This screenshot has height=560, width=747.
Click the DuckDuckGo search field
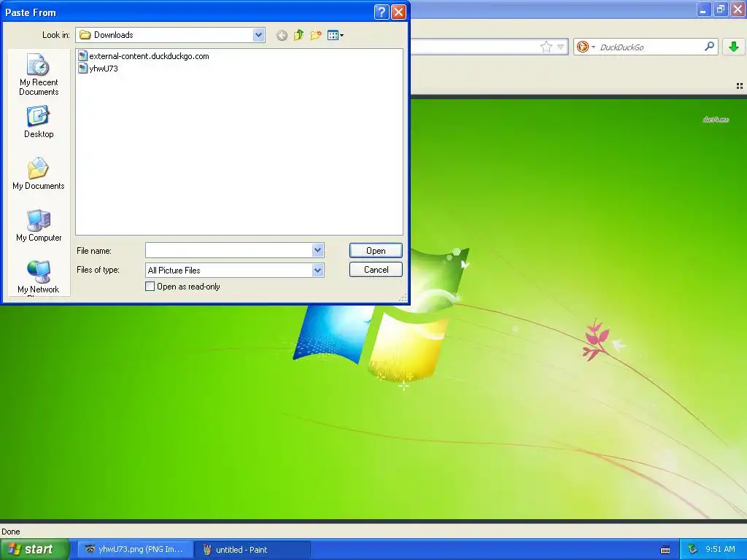pyautogui.click(x=650, y=47)
